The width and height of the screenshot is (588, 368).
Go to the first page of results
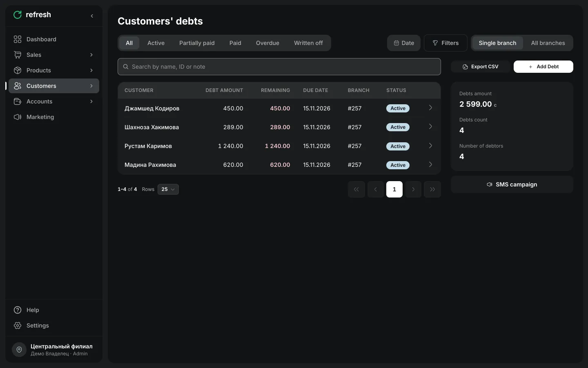356,189
